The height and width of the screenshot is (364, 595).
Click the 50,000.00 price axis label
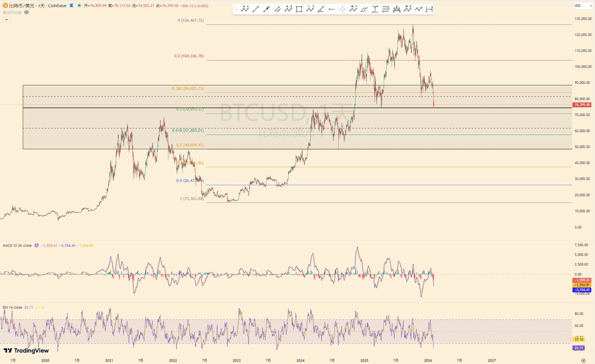click(583, 147)
